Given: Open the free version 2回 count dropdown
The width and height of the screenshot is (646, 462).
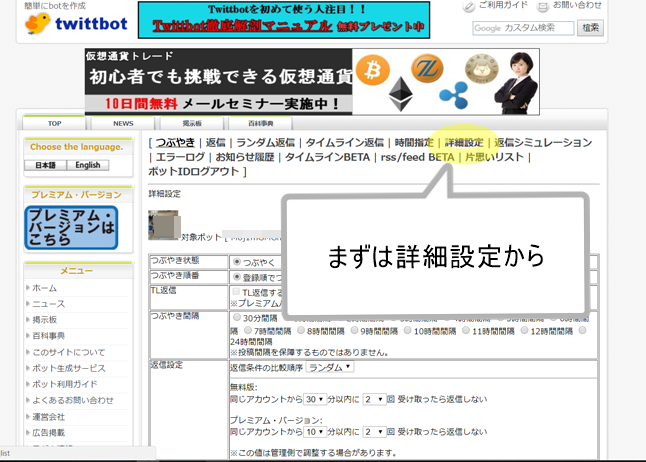Looking at the screenshot, I should click(x=374, y=399).
